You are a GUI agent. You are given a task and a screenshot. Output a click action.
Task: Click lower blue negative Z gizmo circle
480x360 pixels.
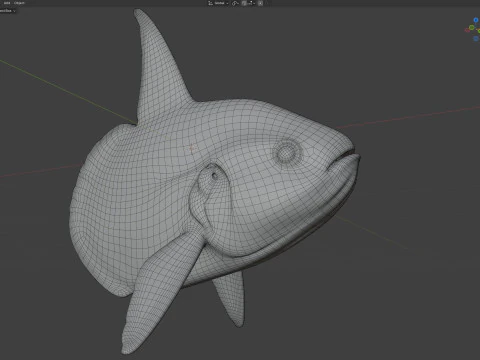point(476,38)
